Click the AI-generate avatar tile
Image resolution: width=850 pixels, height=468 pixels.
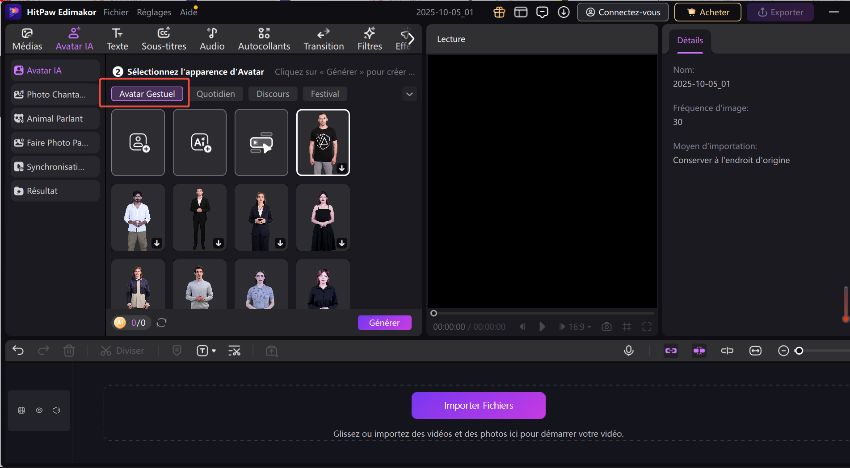200,143
